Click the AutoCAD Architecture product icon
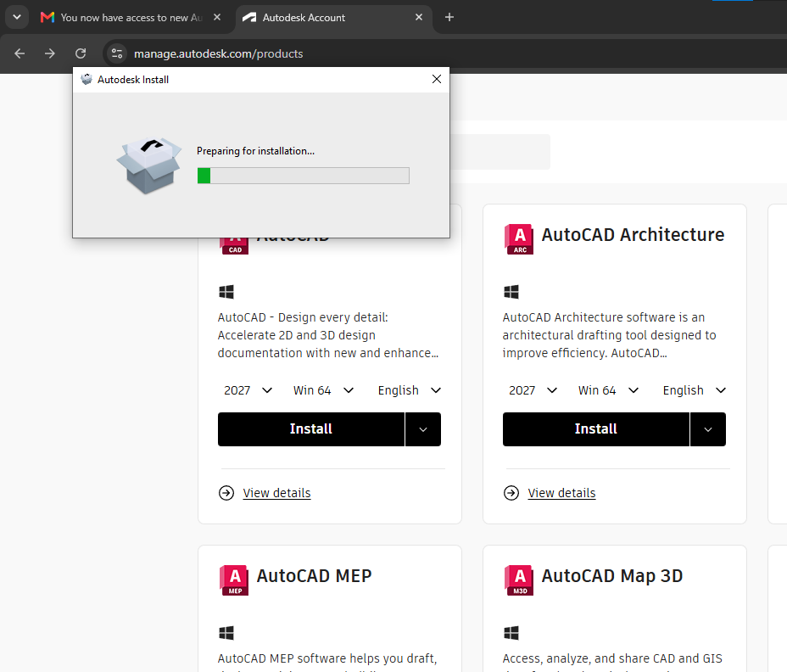The height and width of the screenshot is (672, 787). pyautogui.click(x=519, y=239)
